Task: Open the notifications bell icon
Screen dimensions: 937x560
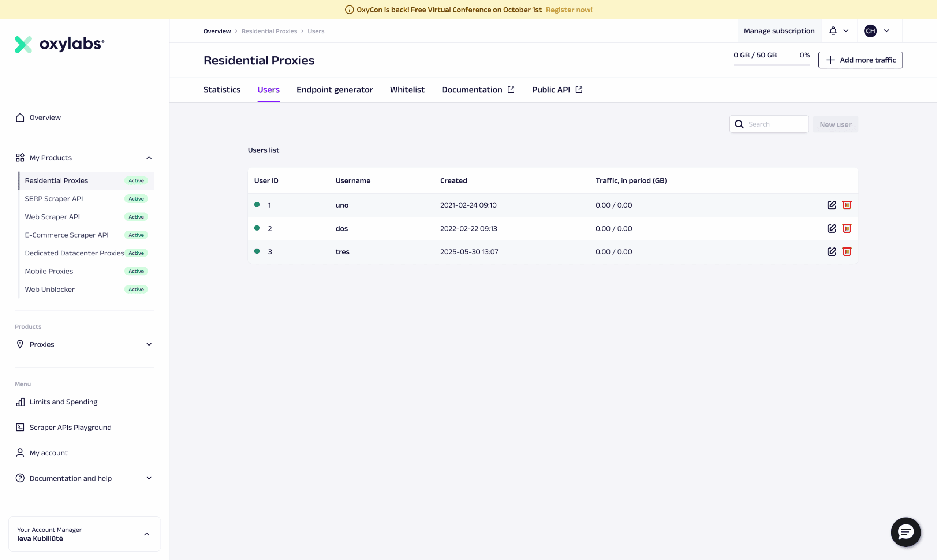Action: tap(833, 31)
